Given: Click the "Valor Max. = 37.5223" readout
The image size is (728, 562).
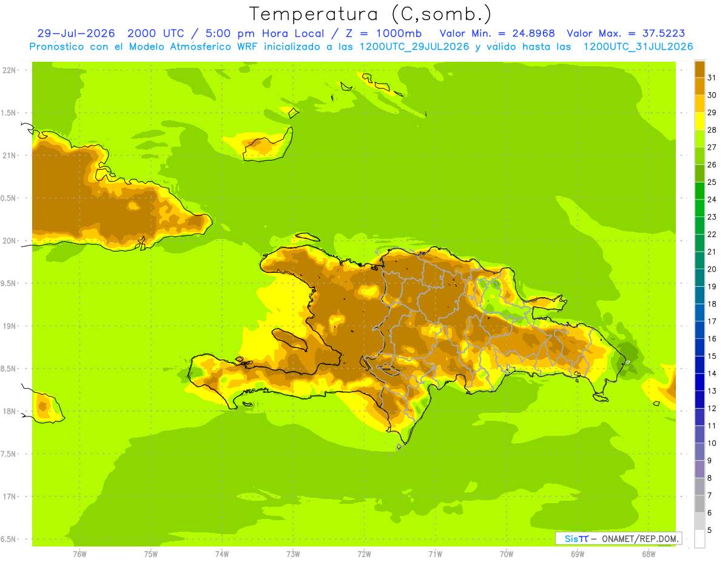Looking at the screenshot, I should [x=626, y=33].
